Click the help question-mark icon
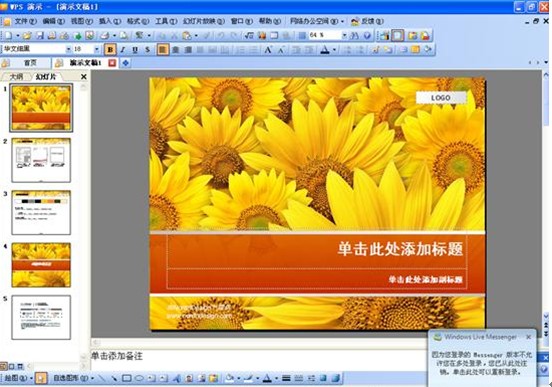This screenshot has height=387, width=552. [x=367, y=35]
